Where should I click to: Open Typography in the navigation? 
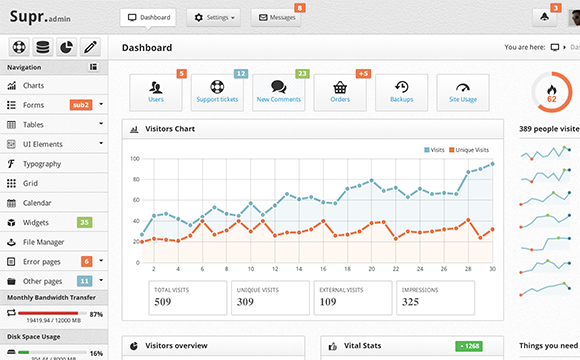(54, 164)
